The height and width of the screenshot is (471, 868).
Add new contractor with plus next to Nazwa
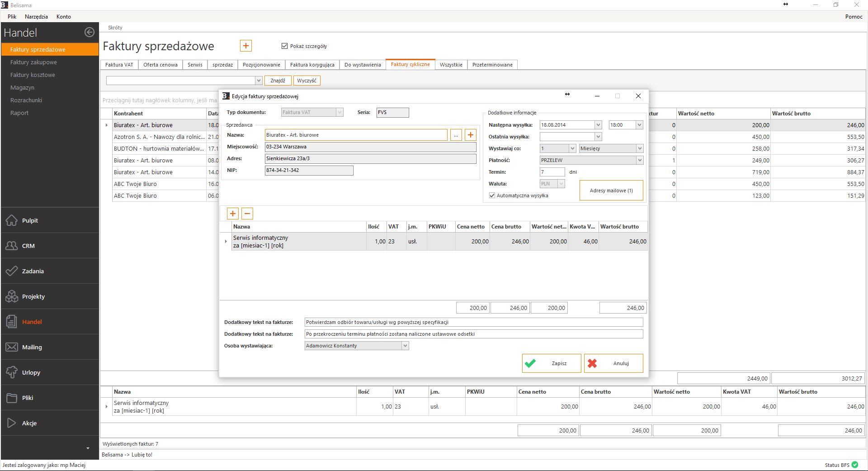[471, 135]
